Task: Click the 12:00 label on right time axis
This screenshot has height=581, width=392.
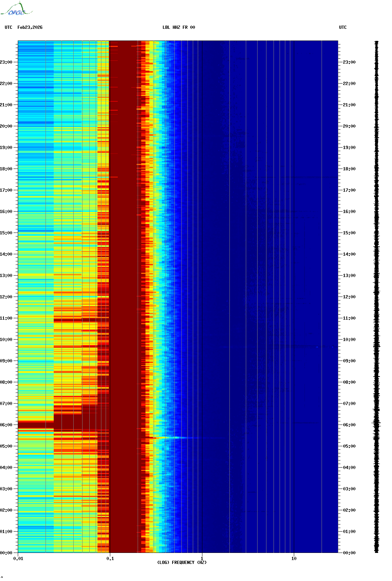Action: pos(349,297)
